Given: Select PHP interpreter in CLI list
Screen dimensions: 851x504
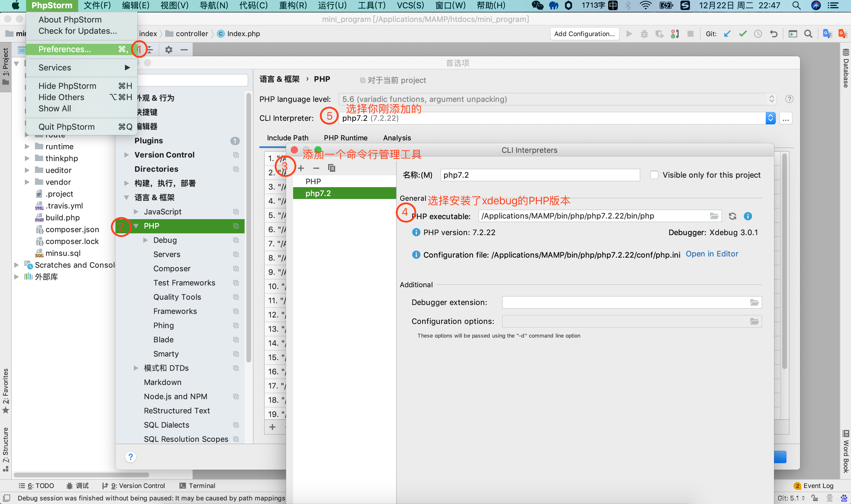Looking at the screenshot, I should pos(344,181).
